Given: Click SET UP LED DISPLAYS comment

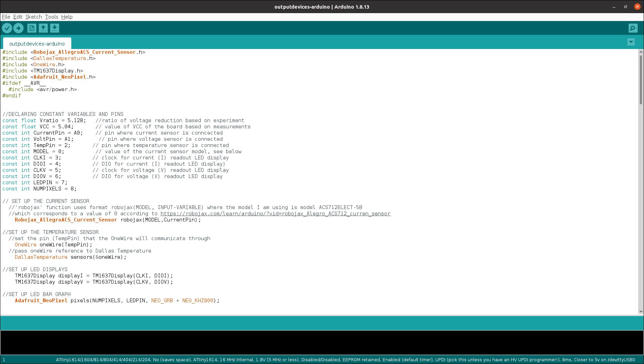Looking at the screenshot, I should point(35,269).
